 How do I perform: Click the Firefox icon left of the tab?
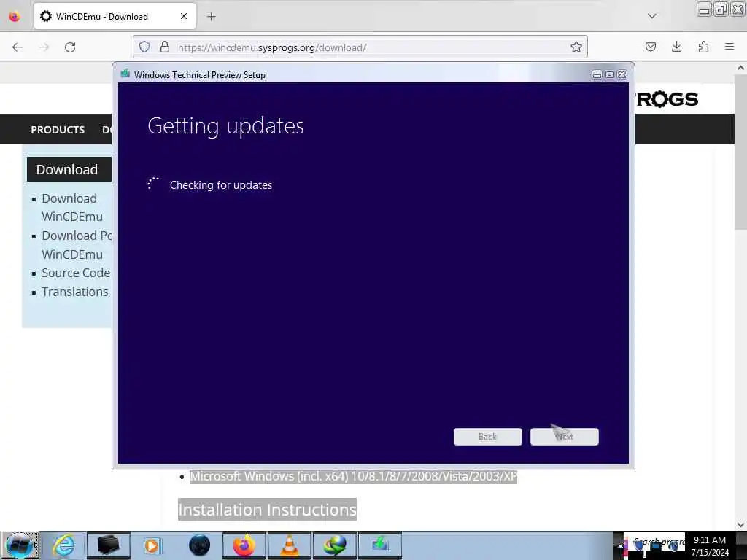(x=15, y=16)
